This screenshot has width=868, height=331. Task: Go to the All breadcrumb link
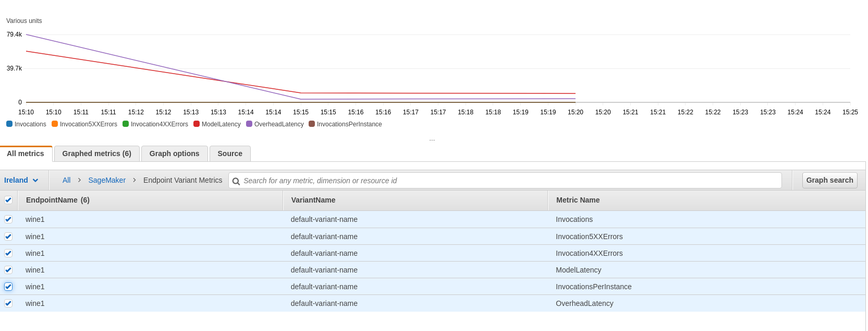(66, 180)
